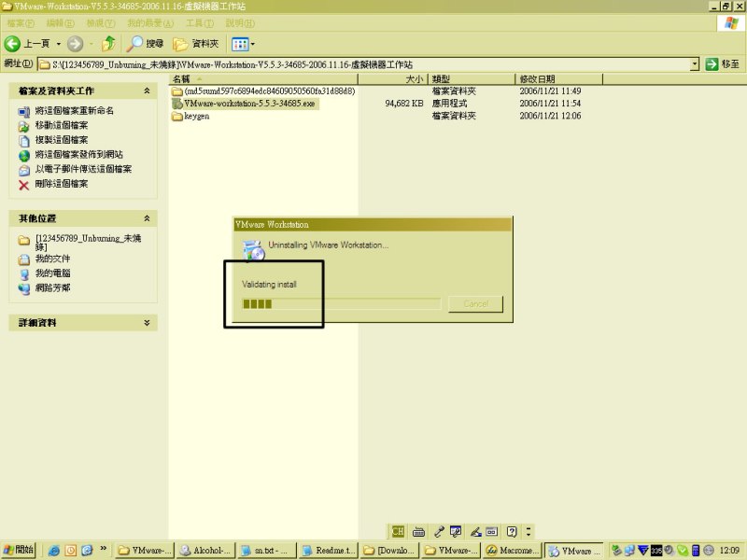Toggle the 資料夾 folders pane

(x=196, y=44)
